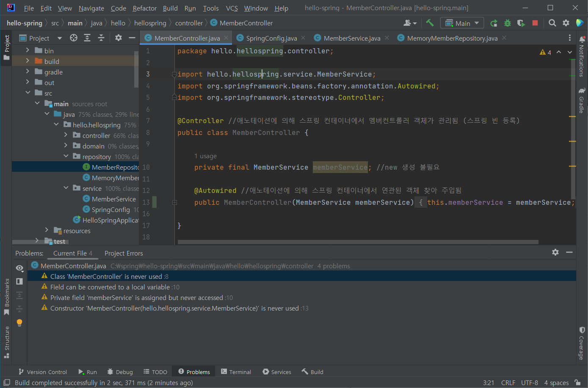
Task: Open editor tabs more options menu
Action: pyautogui.click(x=570, y=38)
